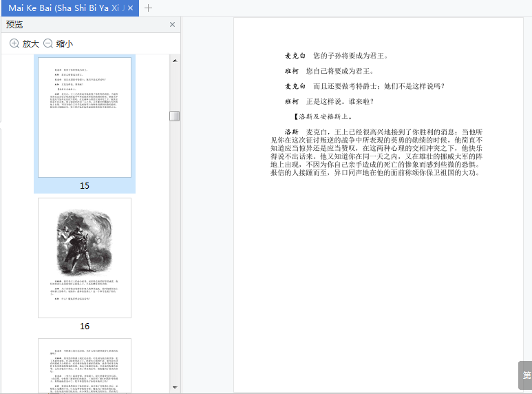Click the thumbnail scrollbar up arrow

[175, 61]
